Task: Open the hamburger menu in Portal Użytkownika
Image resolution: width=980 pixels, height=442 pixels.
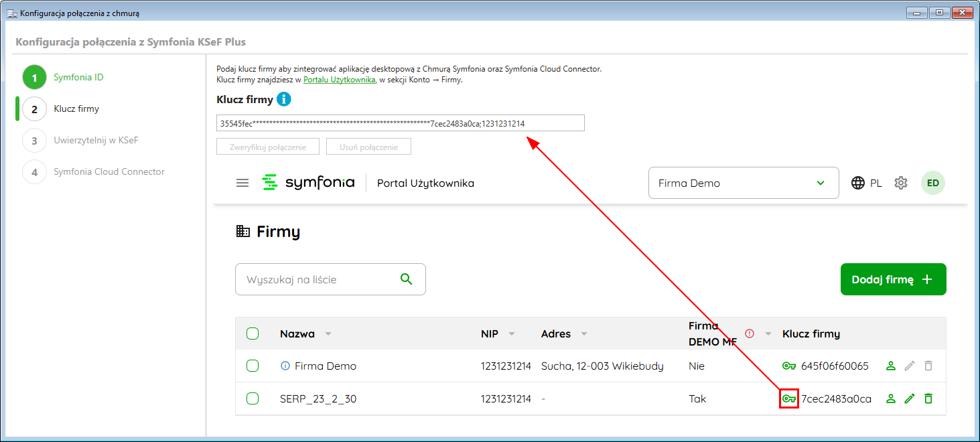Action: [x=242, y=183]
